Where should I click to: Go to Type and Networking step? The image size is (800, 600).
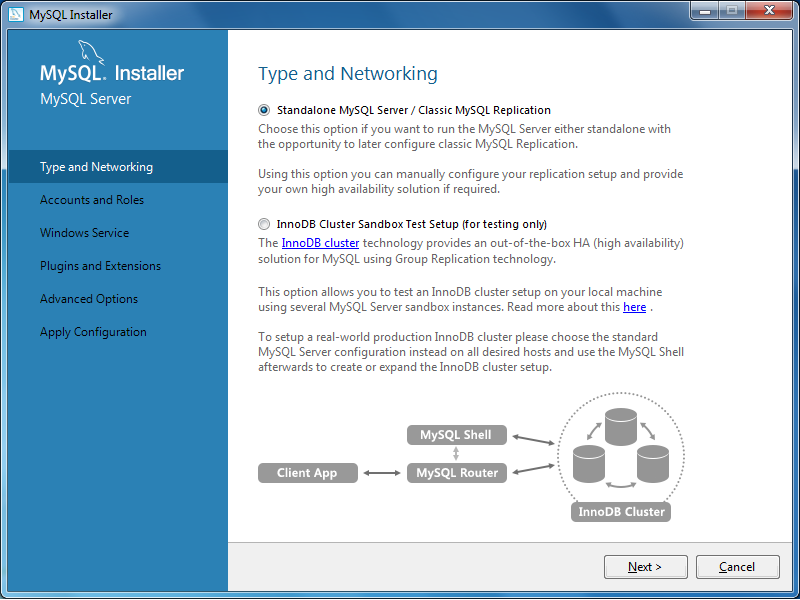[118, 167]
